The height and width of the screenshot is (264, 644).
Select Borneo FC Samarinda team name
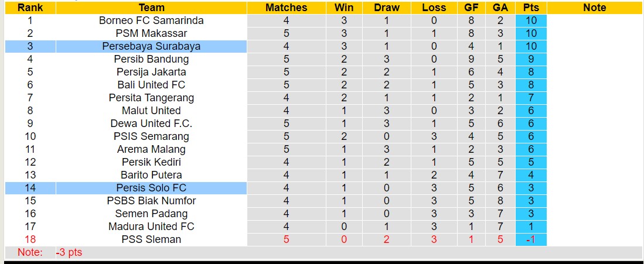pos(151,20)
